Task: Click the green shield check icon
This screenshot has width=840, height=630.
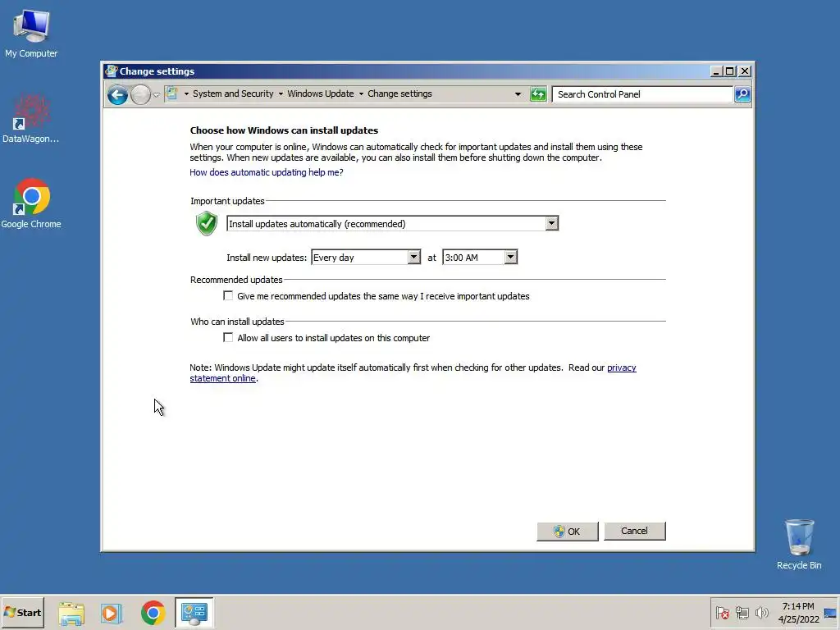Action: (x=206, y=223)
